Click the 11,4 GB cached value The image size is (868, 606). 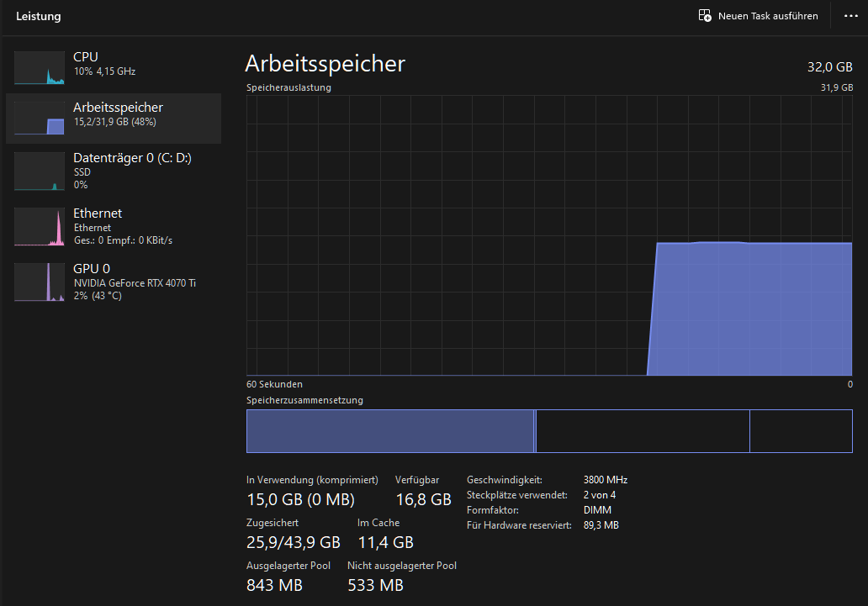[385, 542]
